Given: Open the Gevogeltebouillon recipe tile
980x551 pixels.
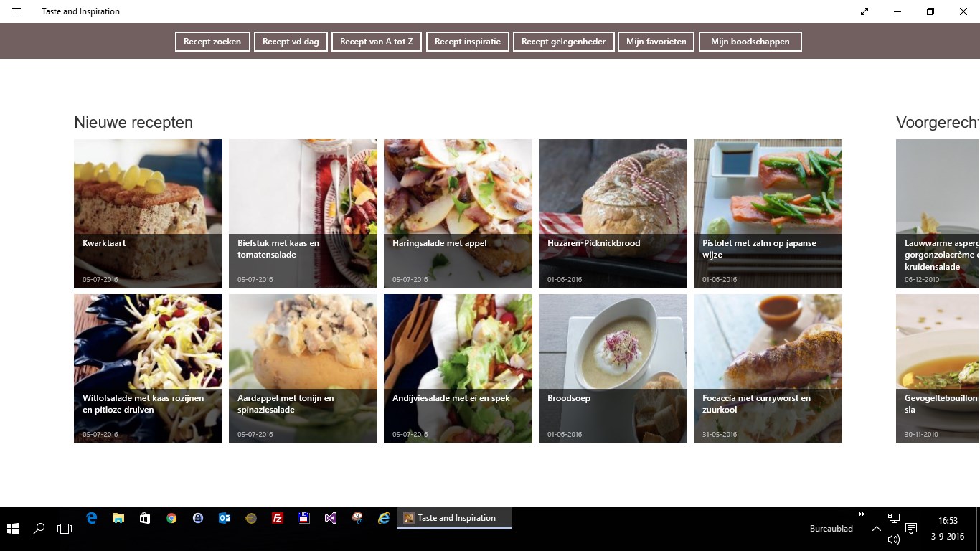Looking at the screenshot, I should 938,368.
